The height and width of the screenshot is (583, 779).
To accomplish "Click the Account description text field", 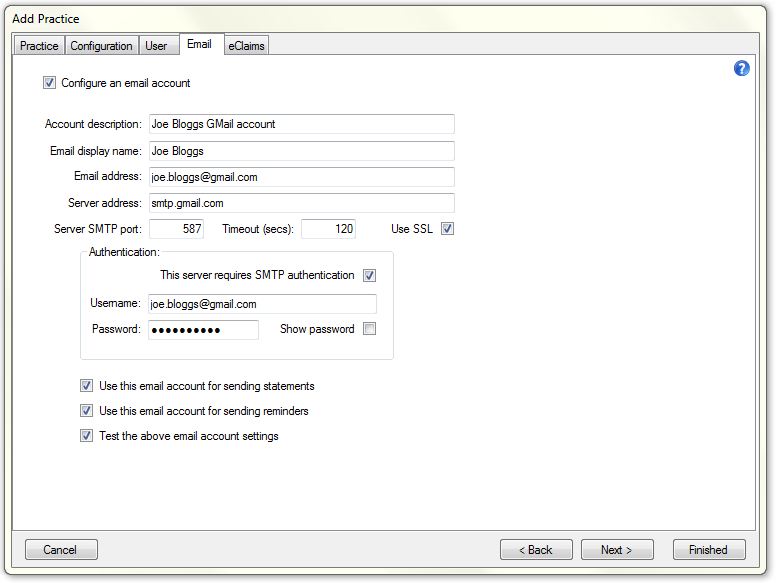I will pos(301,124).
